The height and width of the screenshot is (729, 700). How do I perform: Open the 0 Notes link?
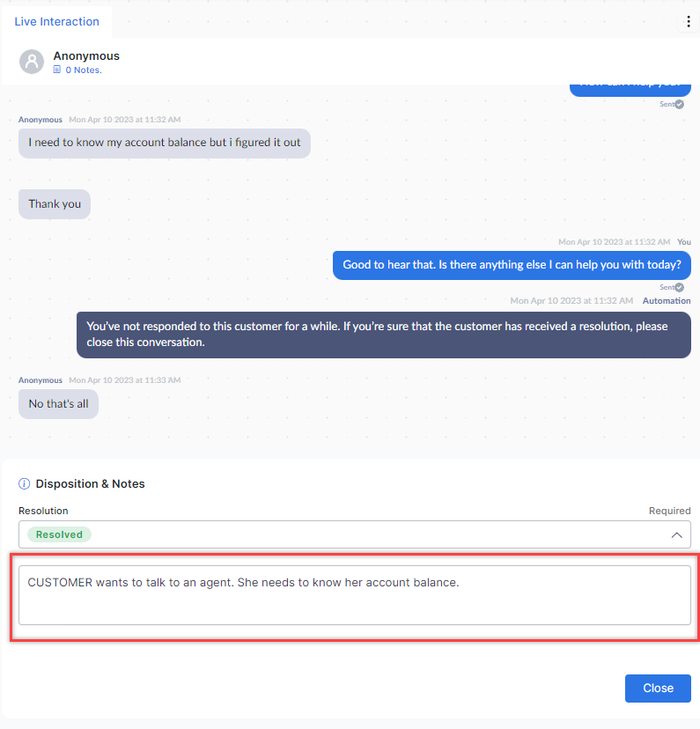pos(83,70)
